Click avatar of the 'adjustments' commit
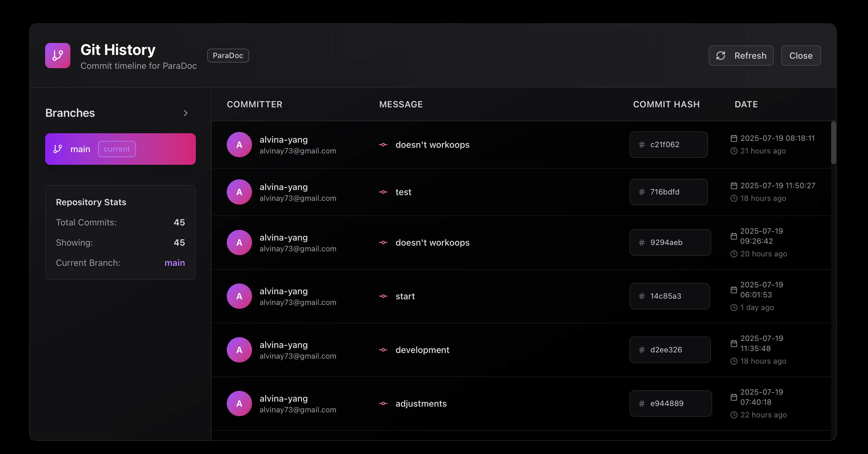This screenshot has width=868, height=454. (239, 403)
